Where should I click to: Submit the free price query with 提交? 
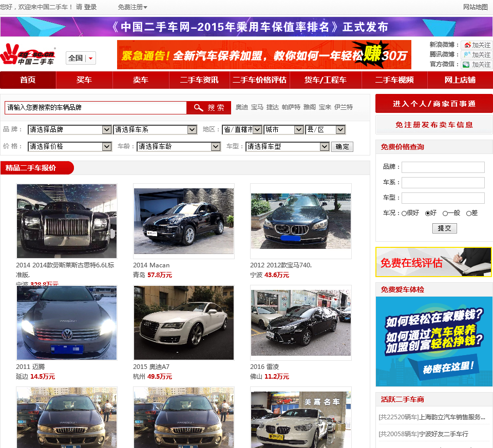[x=444, y=228]
